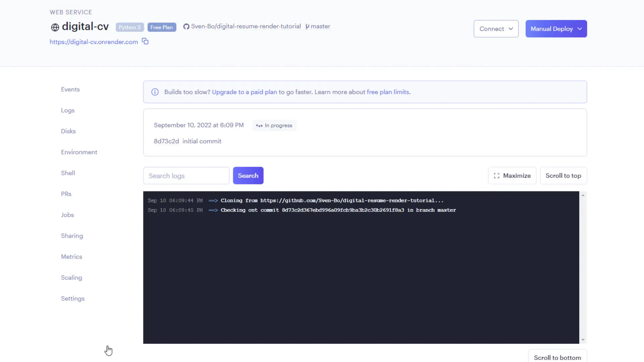Click Scroll to top button
Image resolution: width=644 pixels, height=362 pixels.
pyautogui.click(x=563, y=176)
